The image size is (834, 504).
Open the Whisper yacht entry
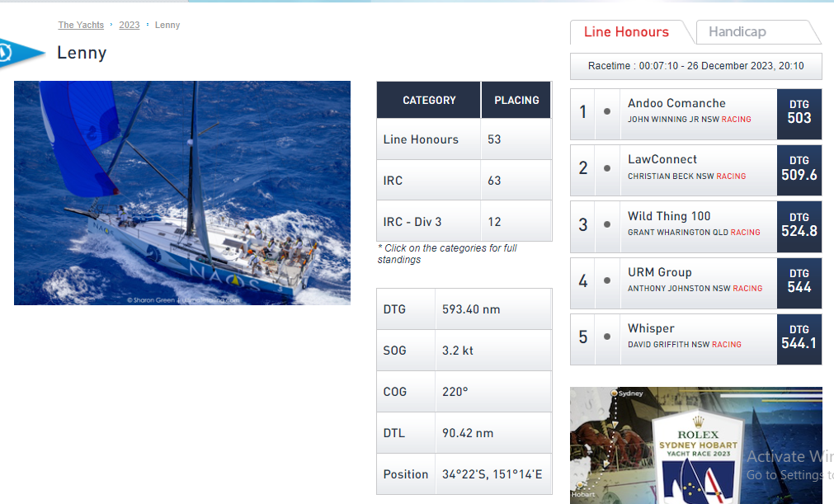point(651,328)
